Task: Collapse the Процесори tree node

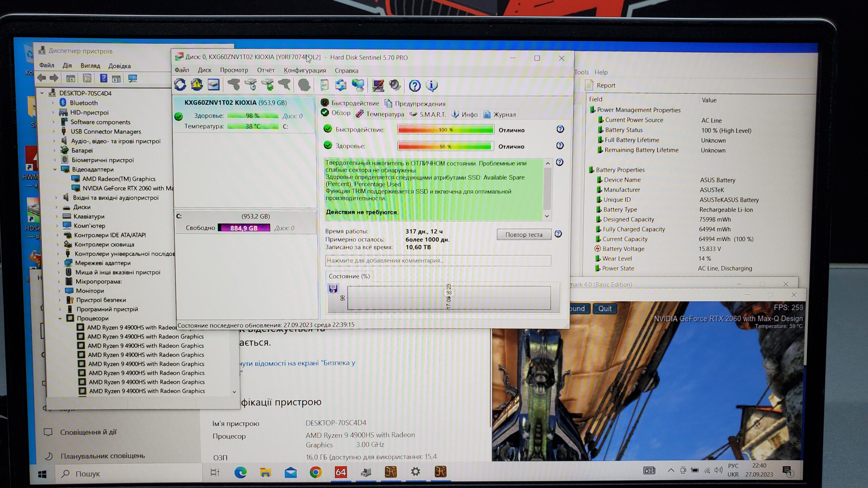Action: tap(60, 318)
